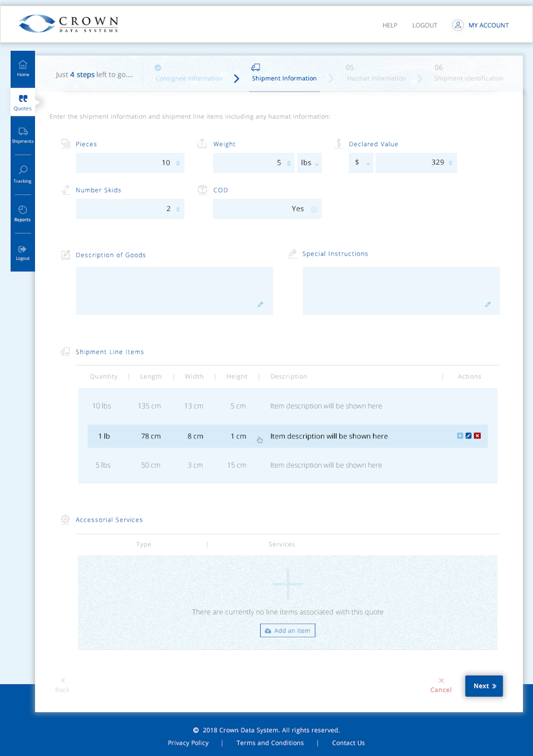533x756 pixels.
Task: Toggle the COD checkbox off
Action: coord(314,209)
